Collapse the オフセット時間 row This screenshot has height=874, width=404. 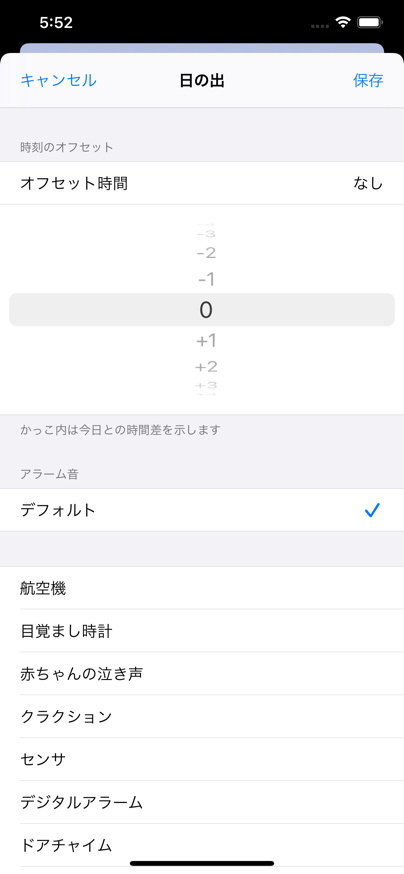click(202, 183)
